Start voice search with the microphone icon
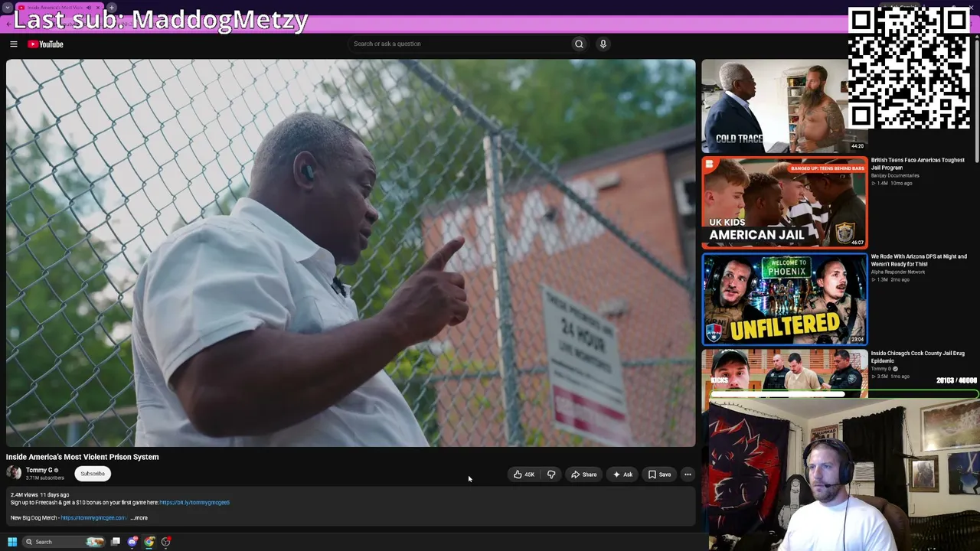 click(x=603, y=44)
